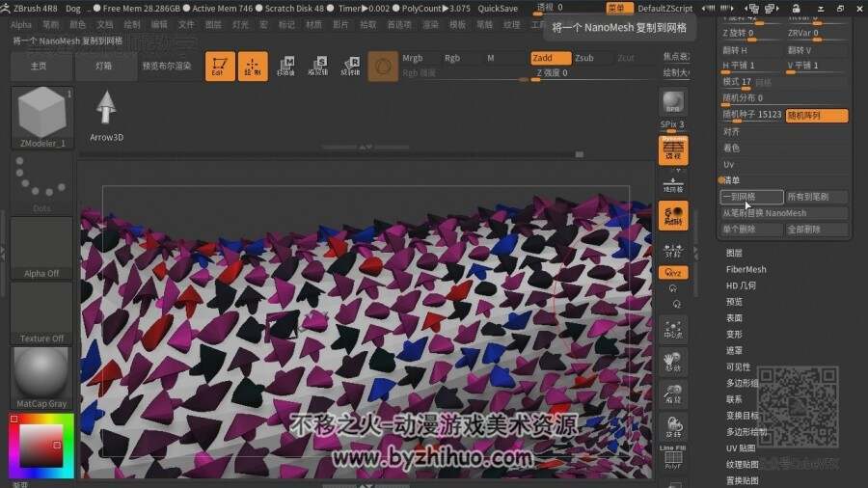Toggle the Zsub button
868x488 pixels.
pyautogui.click(x=584, y=58)
